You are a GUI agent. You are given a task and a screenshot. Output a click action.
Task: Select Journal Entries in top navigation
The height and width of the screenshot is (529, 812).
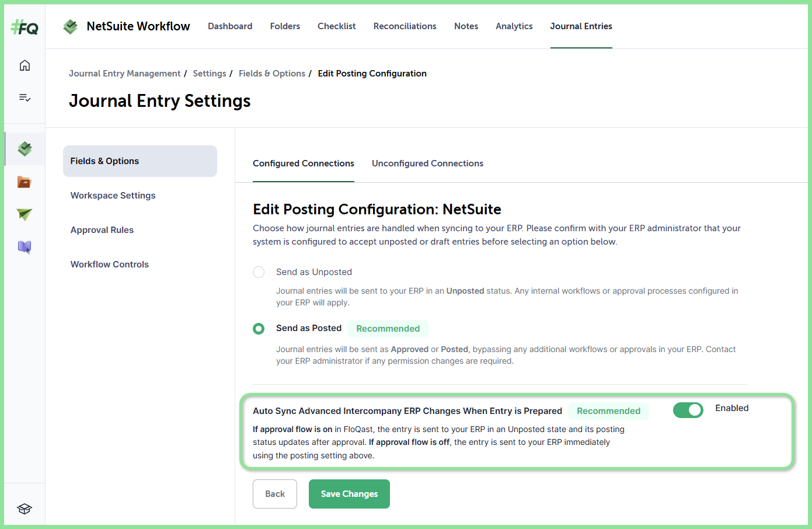point(581,26)
